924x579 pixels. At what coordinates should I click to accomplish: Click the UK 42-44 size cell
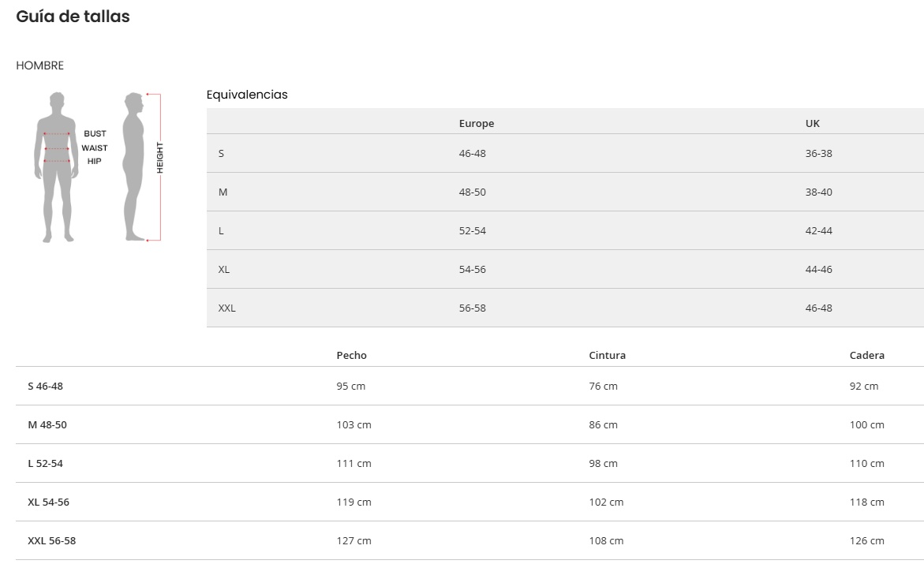818,231
